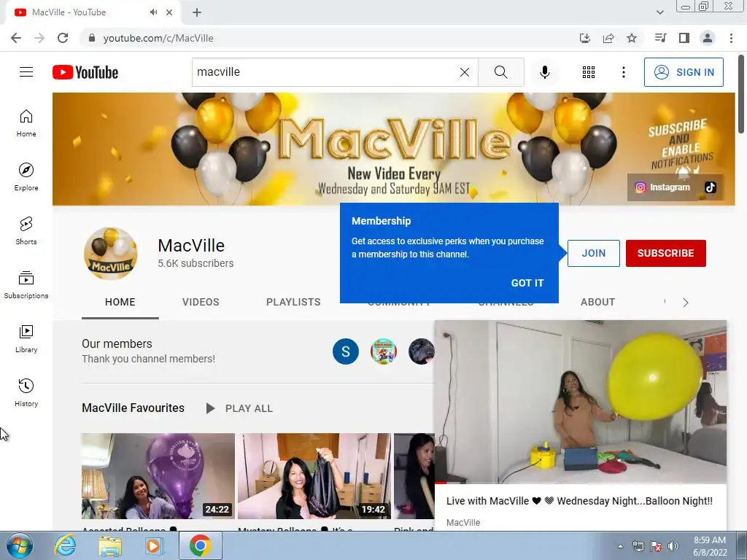This screenshot has height=560, width=747.
Task: Open the 'Live with MacVille' video title
Action: pyautogui.click(x=579, y=501)
